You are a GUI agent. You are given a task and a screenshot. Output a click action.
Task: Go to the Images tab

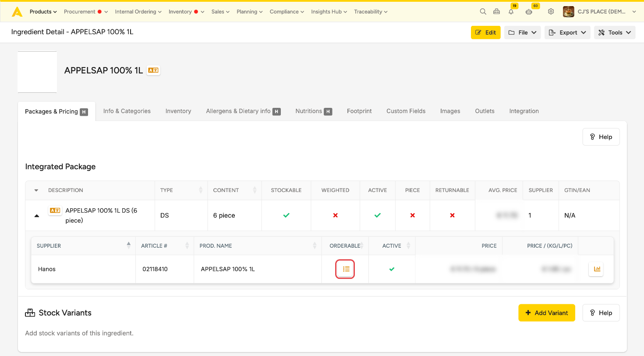pos(450,111)
